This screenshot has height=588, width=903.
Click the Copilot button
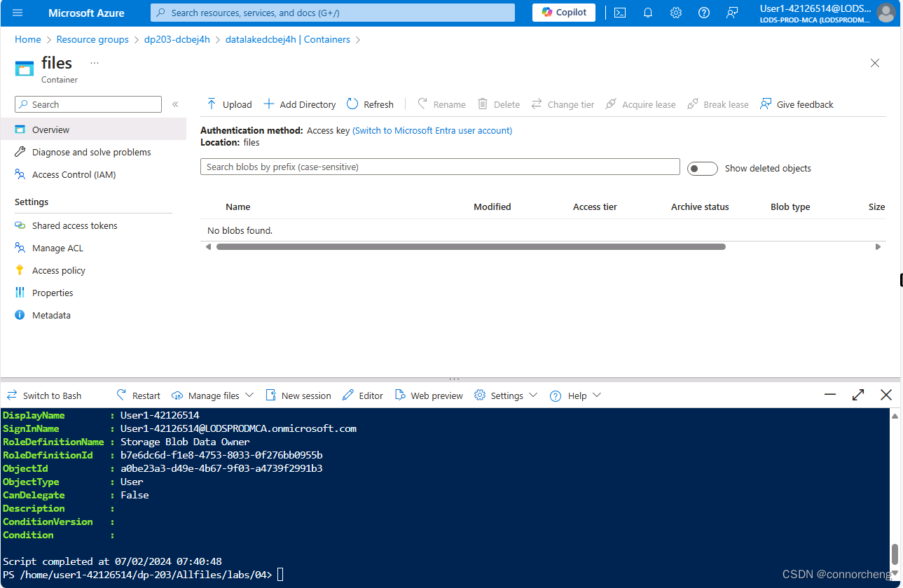(x=564, y=13)
